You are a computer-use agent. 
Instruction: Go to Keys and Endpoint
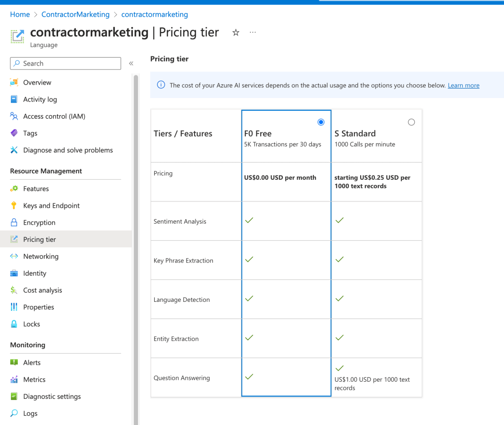(51, 205)
